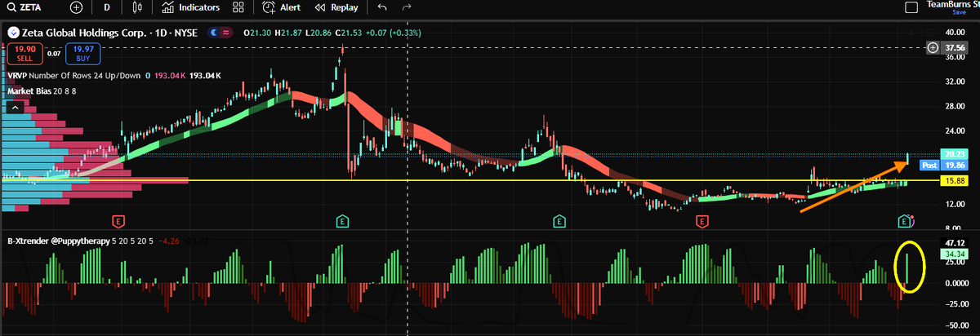Click the 40.00 price axis label
The width and height of the screenshot is (980, 336).
(955, 31)
